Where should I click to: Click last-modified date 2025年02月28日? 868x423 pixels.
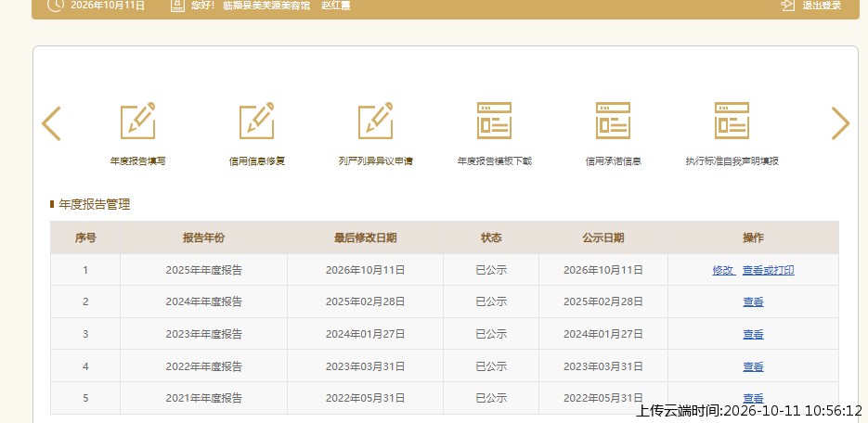pyautogui.click(x=366, y=301)
